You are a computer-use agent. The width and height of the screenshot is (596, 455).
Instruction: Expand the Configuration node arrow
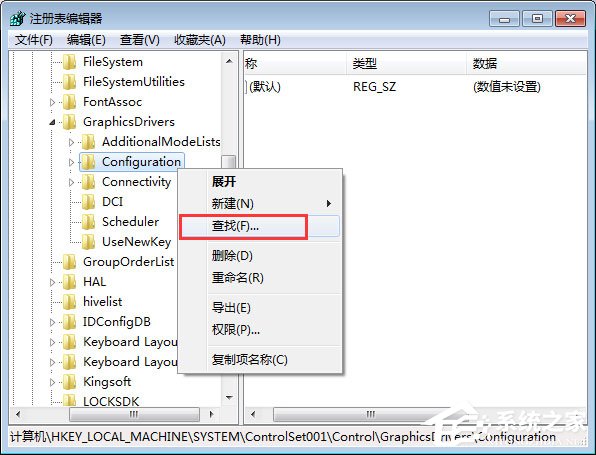[71, 162]
